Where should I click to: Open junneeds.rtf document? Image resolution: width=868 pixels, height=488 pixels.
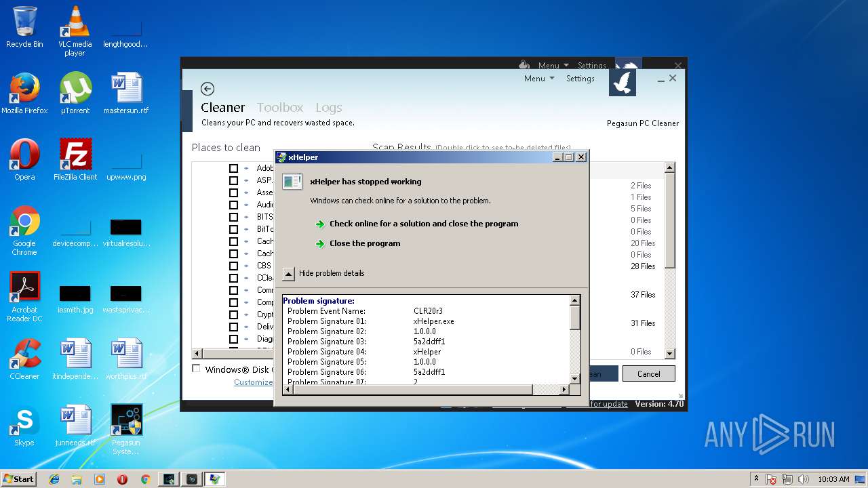point(75,426)
